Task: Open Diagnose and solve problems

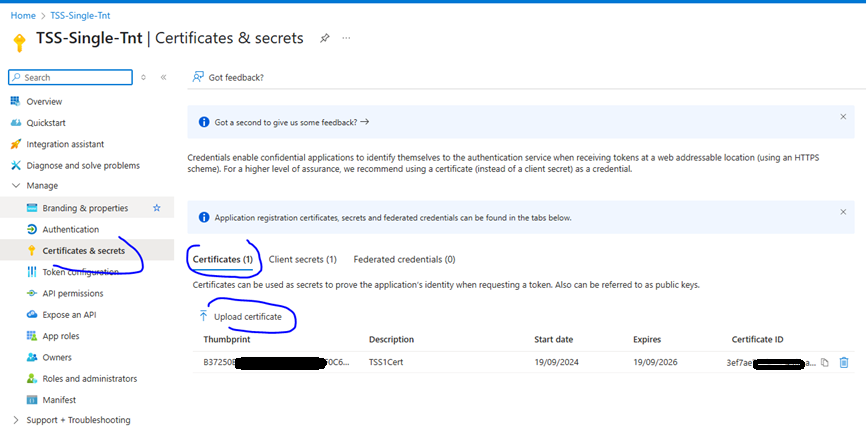Action: [83, 165]
